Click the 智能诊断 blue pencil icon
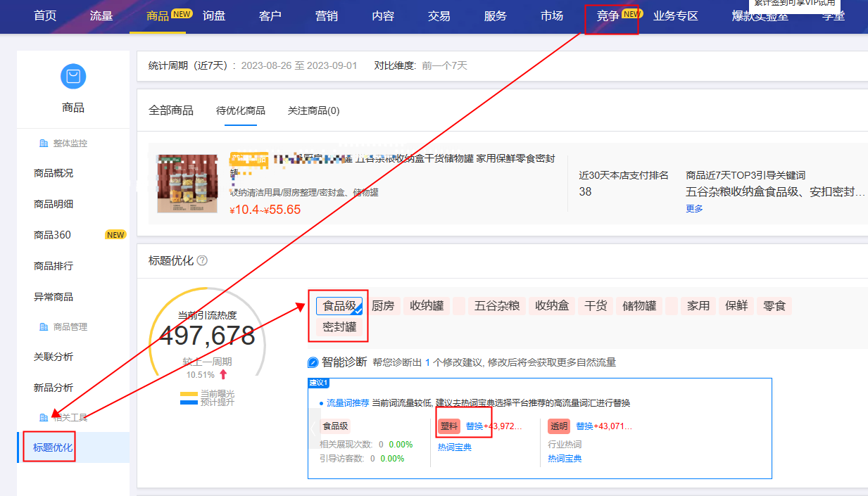 (313, 362)
